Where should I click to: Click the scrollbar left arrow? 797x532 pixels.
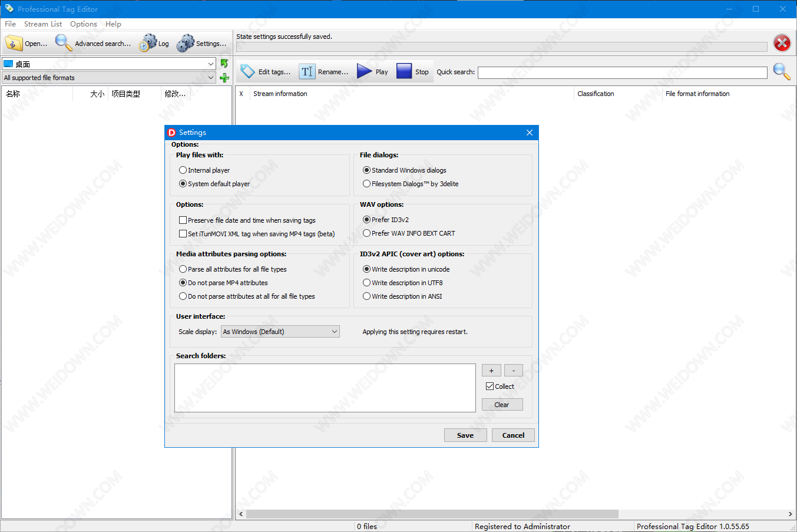coord(241,514)
